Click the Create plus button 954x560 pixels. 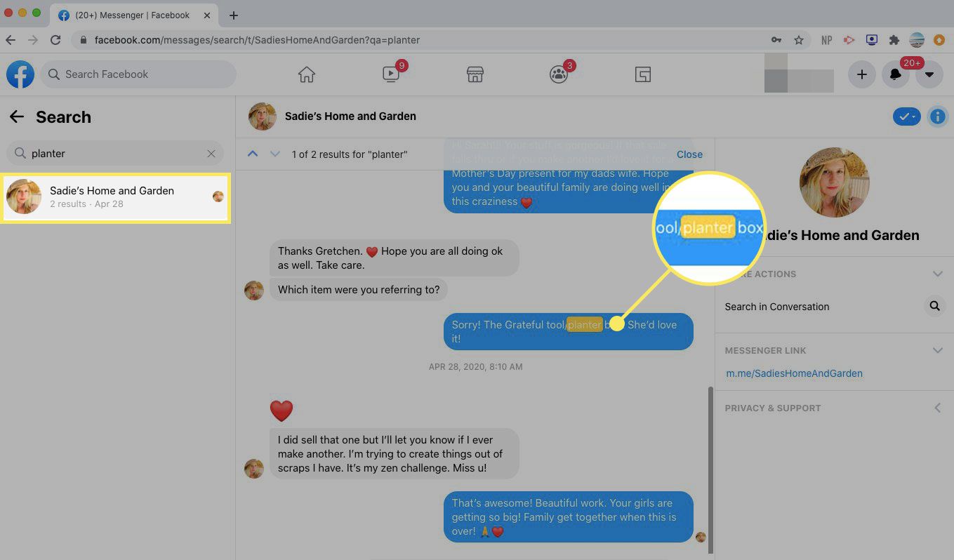(x=862, y=74)
